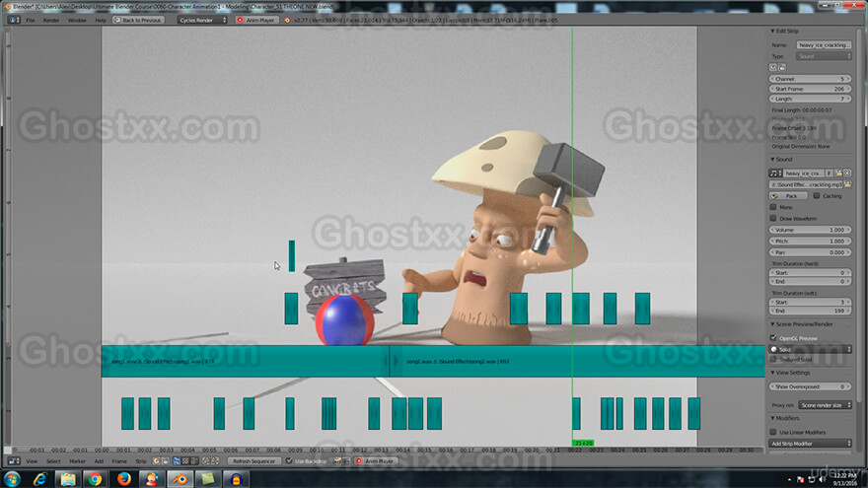Open the strip Type Sound dropdown
This screenshot has width=868, height=488.
coord(824,56)
